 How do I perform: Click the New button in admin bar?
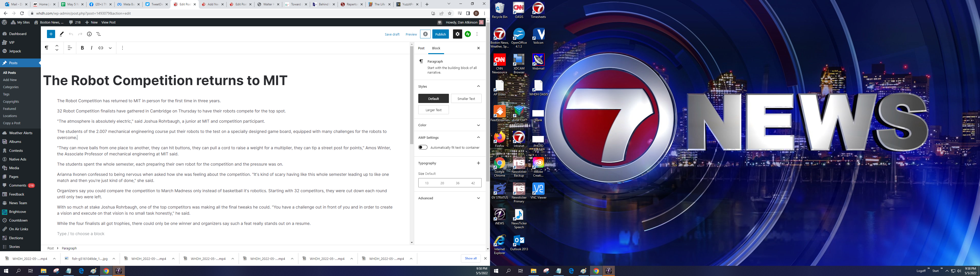tap(91, 22)
